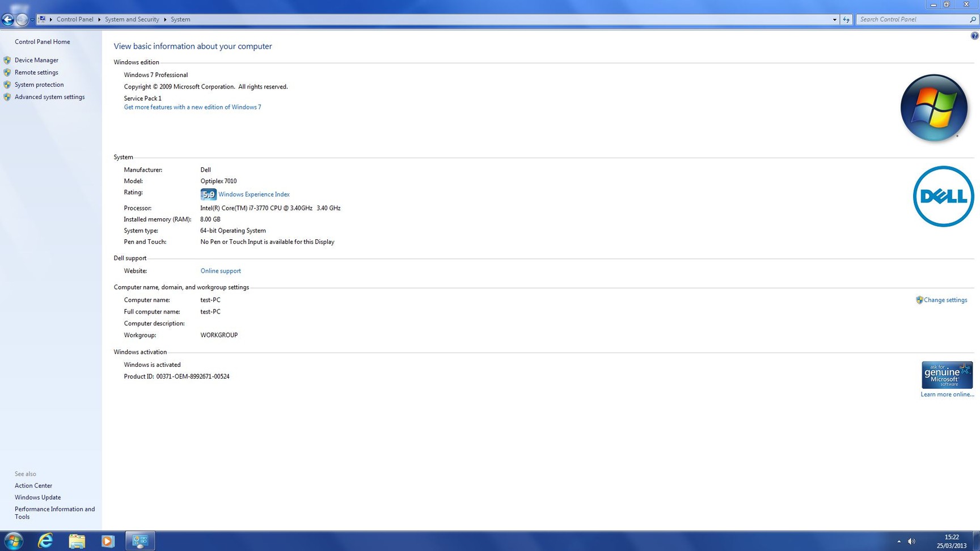Launch Internet Explorer from taskbar
The image size is (980, 551).
[x=45, y=541]
